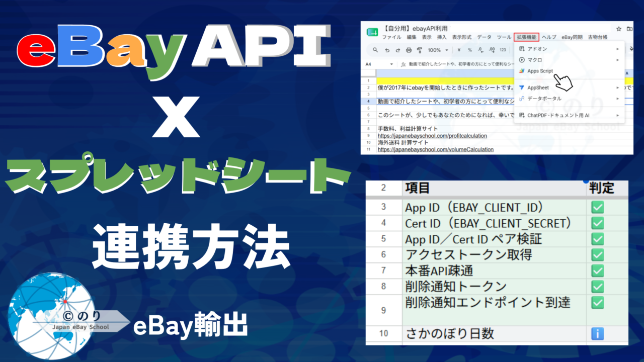The width and height of the screenshot is (644, 362).
Task: Click the blue info icon for さかのぼり日数
Action: point(597,333)
